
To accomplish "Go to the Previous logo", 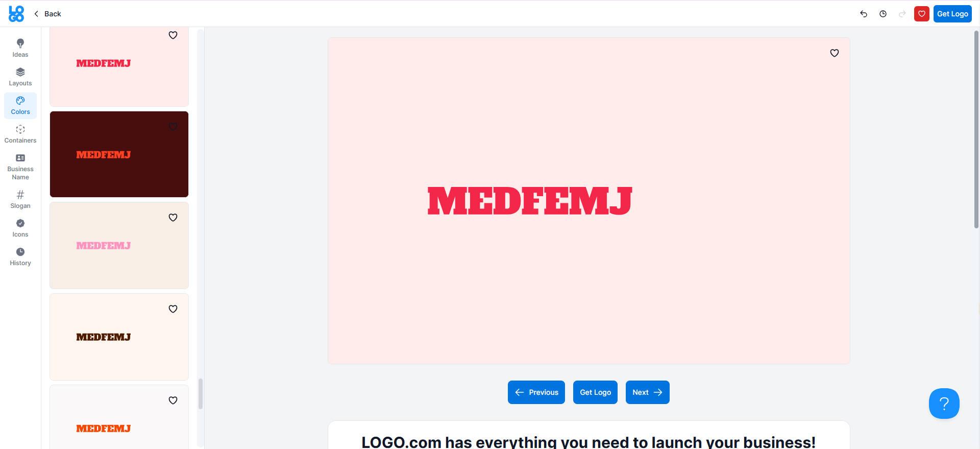I will pos(536,392).
